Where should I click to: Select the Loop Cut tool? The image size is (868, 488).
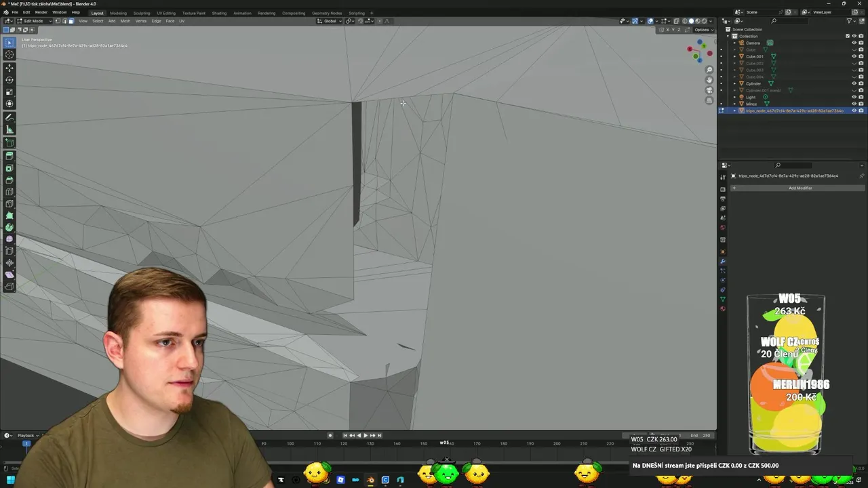9,192
